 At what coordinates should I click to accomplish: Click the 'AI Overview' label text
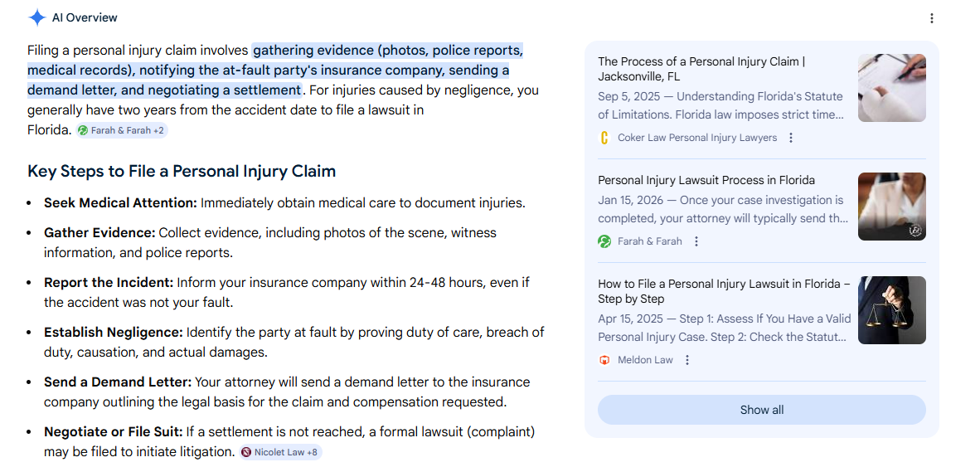point(85,17)
